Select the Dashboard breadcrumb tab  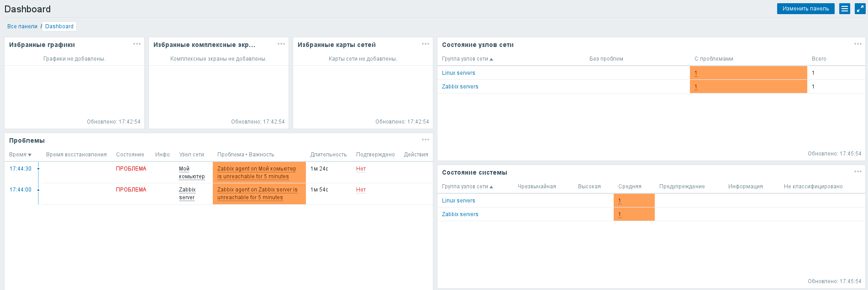click(59, 26)
